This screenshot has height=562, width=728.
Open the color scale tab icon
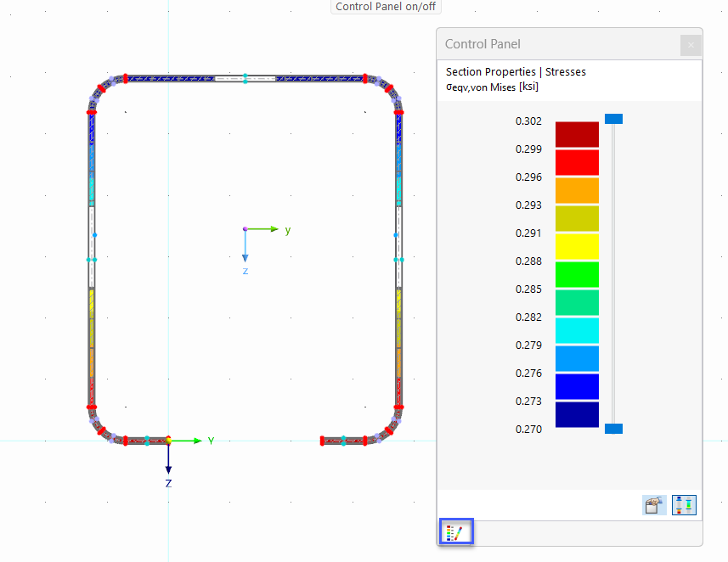point(456,531)
